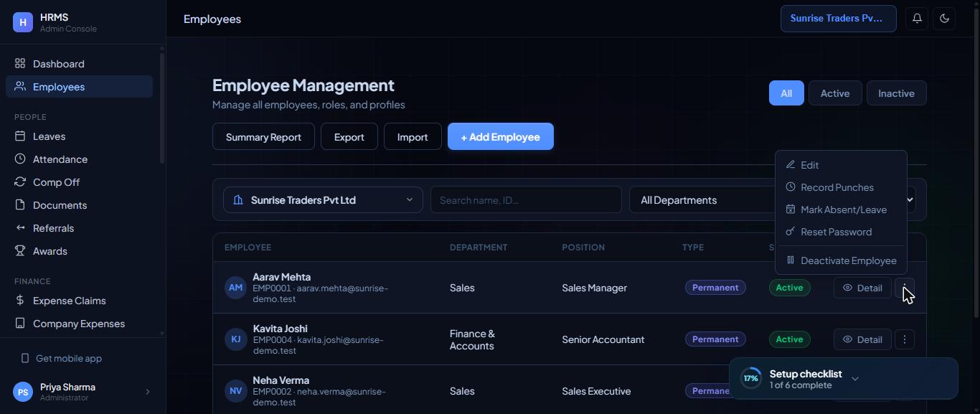Screen dimensions: 980x414
Task: Filter by Inactive employees
Action: click(x=896, y=93)
